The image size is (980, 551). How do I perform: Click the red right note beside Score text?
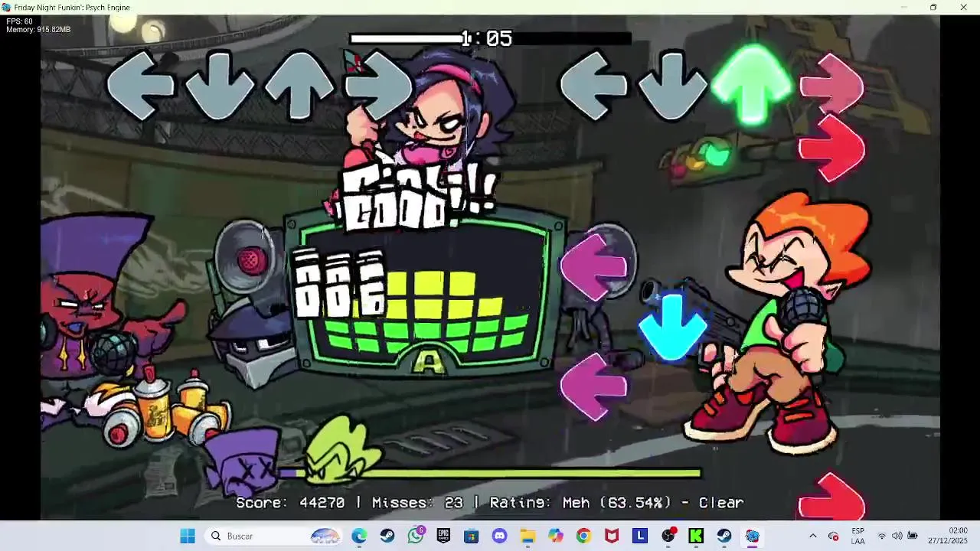pos(832,497)
